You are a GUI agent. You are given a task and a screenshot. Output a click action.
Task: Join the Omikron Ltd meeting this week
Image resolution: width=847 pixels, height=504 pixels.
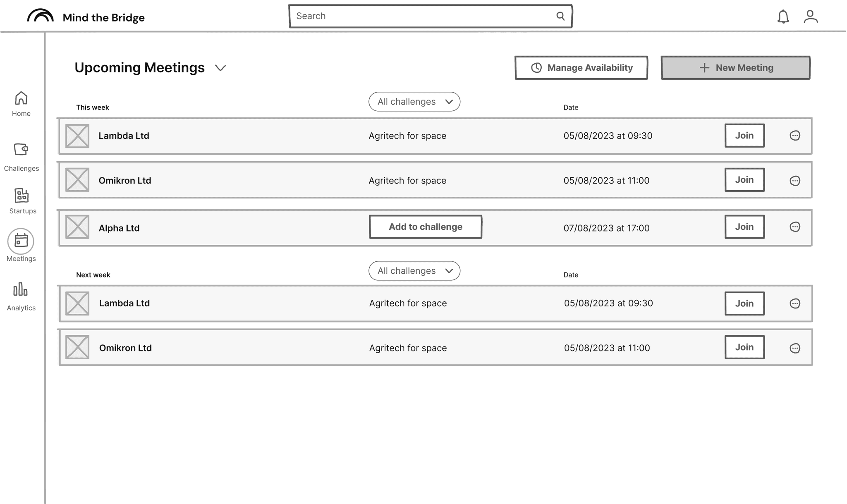(744, 180)
